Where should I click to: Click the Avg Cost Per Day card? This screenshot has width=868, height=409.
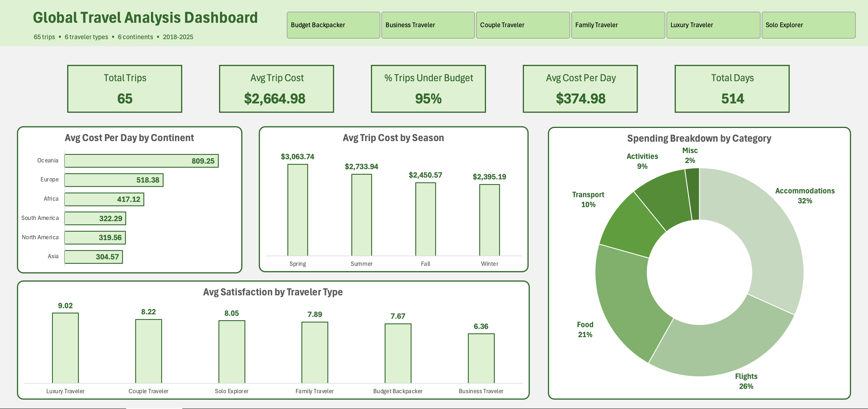pyautogui.click(x=580, y=88)
